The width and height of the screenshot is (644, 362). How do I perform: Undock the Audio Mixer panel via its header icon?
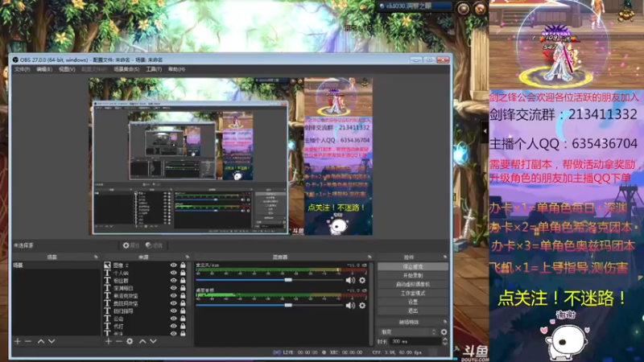(369, 257)
